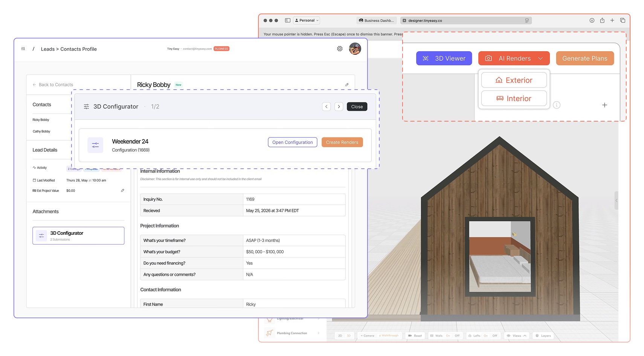Choose Interior from AI Renders menu

(514, 98)
